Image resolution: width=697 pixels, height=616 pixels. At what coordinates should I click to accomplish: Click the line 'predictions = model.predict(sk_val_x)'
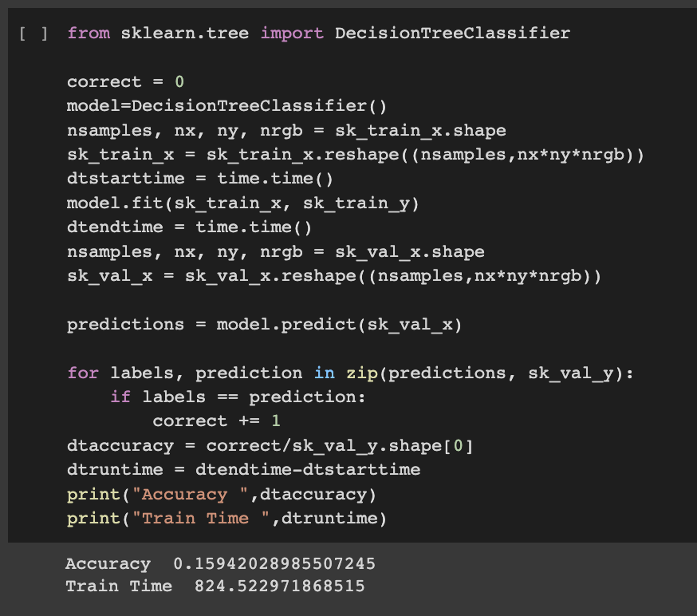pyautogui.click(x=265, y=325)
